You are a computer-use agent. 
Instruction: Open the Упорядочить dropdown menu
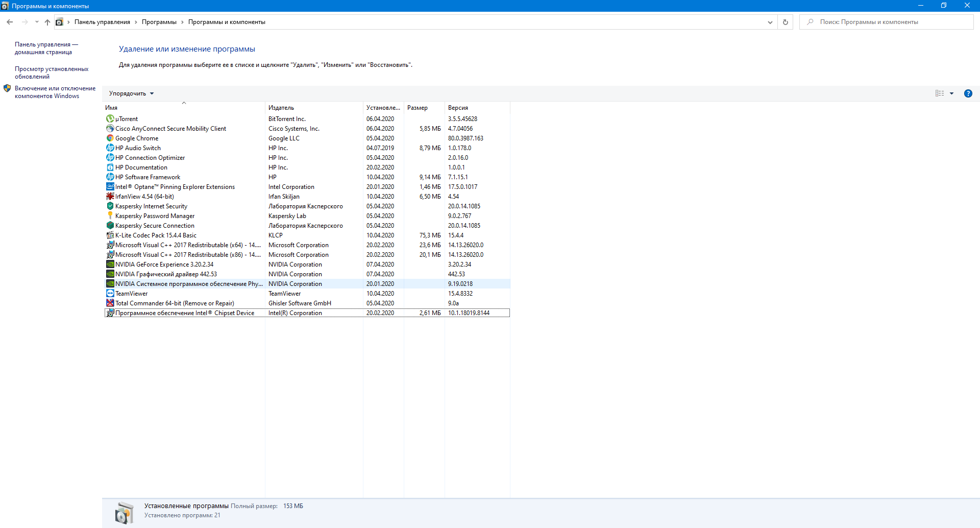[x=131, y=93]
